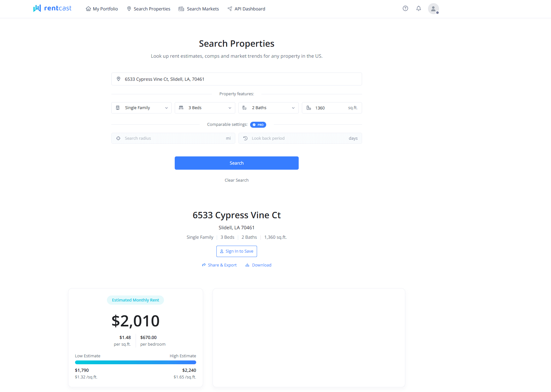The width and height of the screenshot is (551, 392).
Task: Expand the 2 Baths dropdown
Action: [x=268, y=108]
